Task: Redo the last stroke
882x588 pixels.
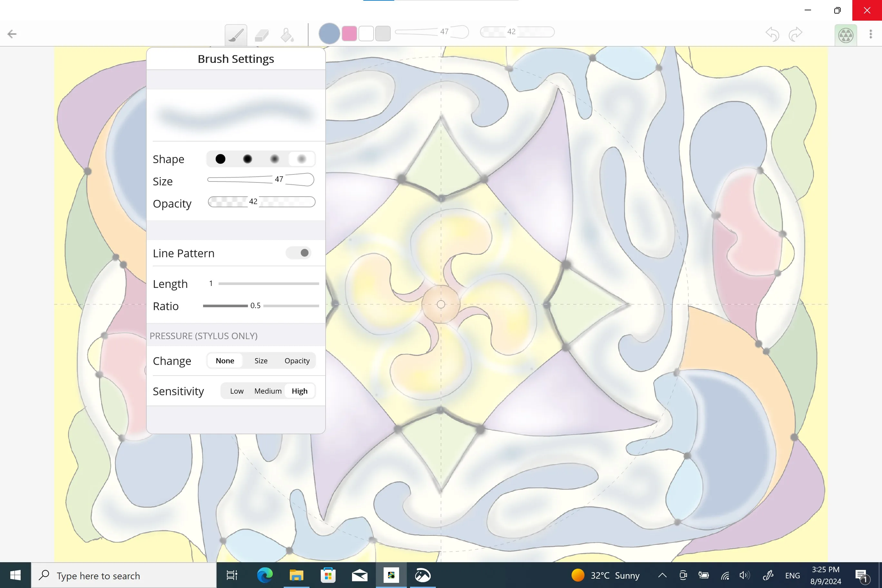Action: tap(795, 34)
